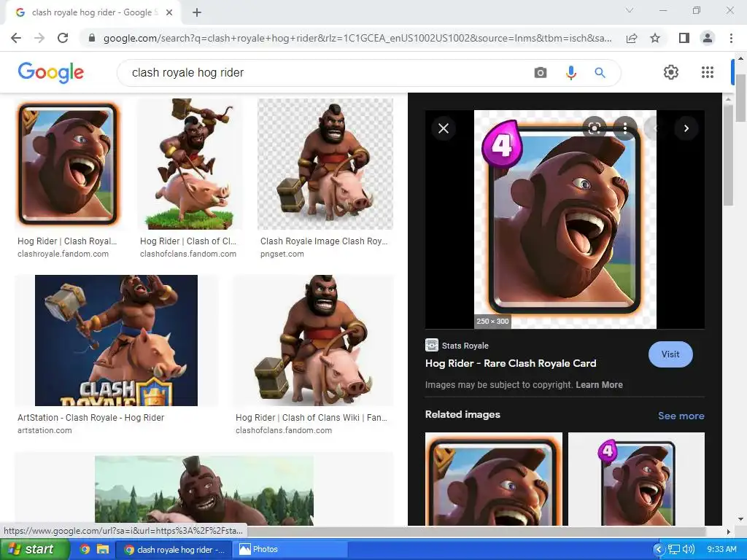
Task: Switch to Photos taskbar window
Action: 290,549
